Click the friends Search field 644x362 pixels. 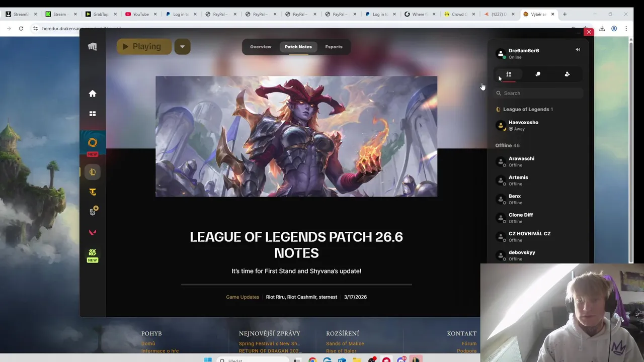pyautogui.click(x=538, y=93)
